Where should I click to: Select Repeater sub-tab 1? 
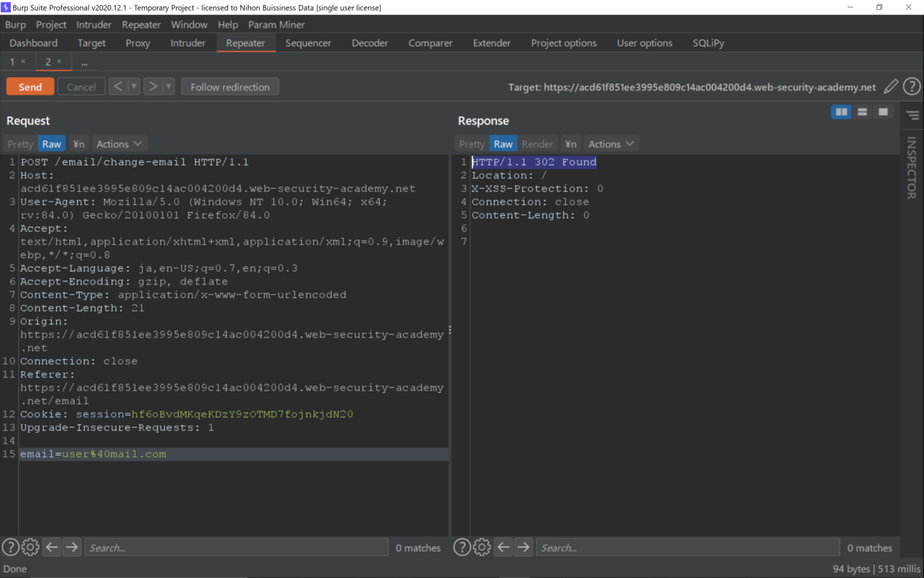[12, 62]
